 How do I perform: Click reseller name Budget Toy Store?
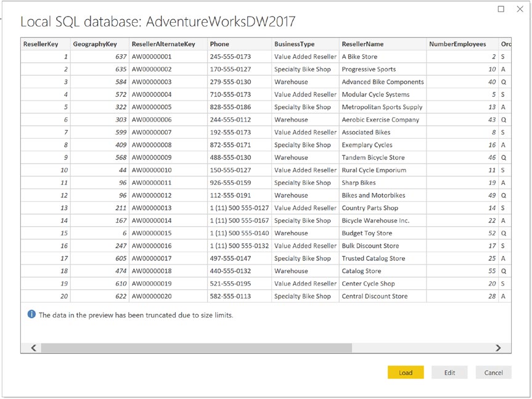coord(367,233)
